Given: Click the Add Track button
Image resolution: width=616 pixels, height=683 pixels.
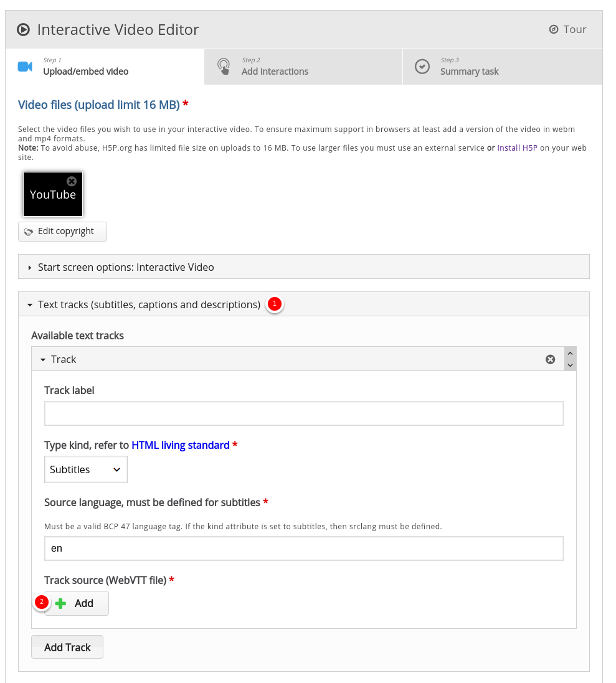Looking at the screenshot, I should tap(67, 648).
